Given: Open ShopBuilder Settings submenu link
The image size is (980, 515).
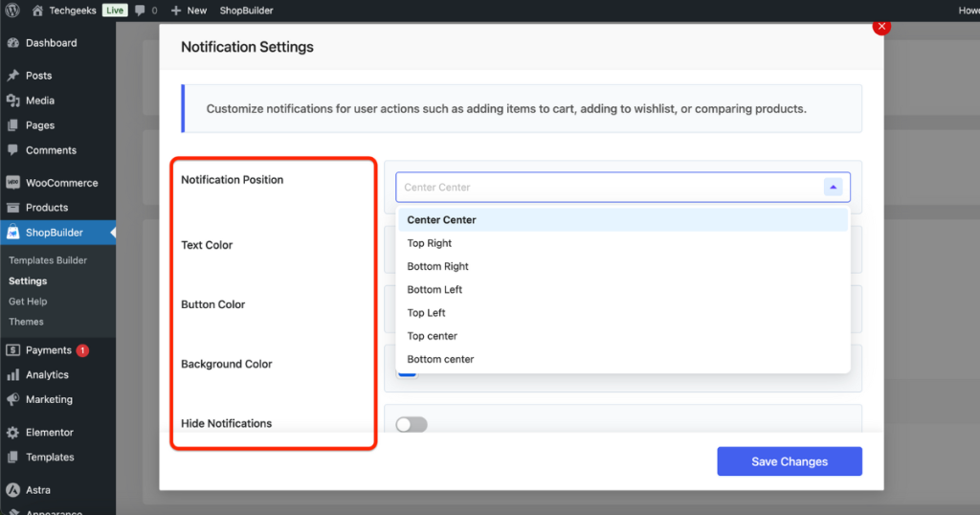Looking at the screenshot, I should [28, 280].
